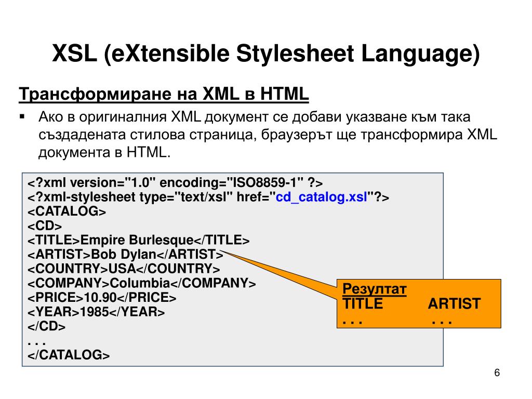This screenshot has width=532, height=399.
Task: Select the bullet paragraph starting with Ако
Action: [268, 134]
